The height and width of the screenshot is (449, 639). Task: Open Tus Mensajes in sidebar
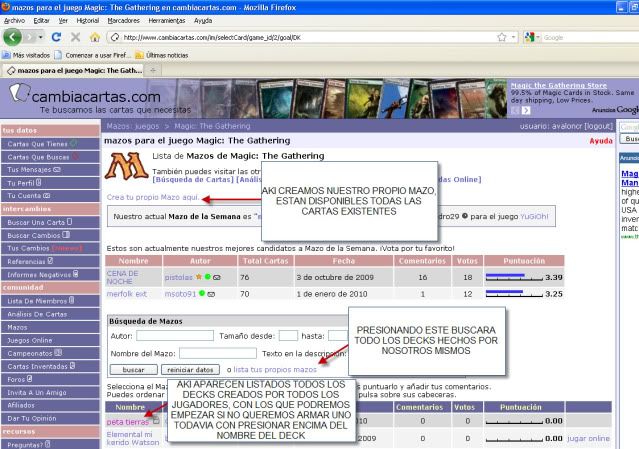click(x=50, y=169)
